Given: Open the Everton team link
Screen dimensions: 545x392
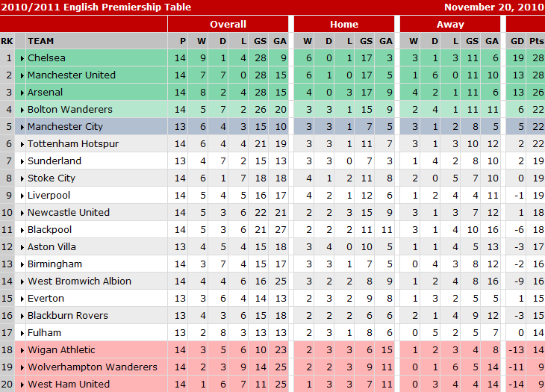Looking at the screenshot, I should 46,299.
